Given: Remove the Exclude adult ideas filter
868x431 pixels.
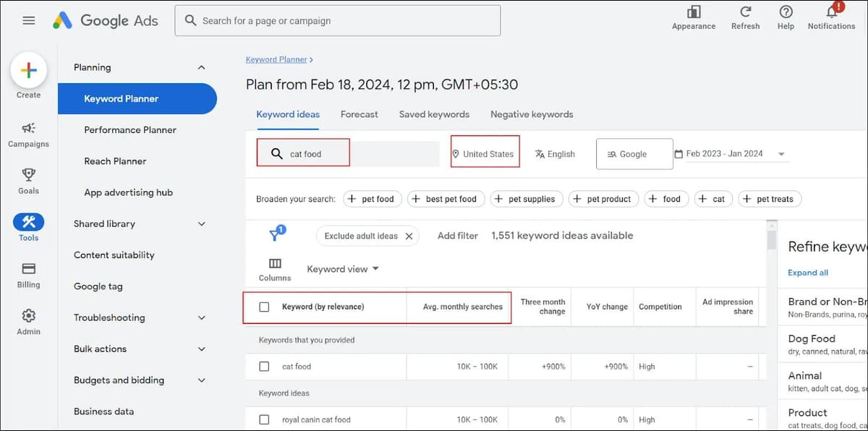Looking at the screenshot, I should click(409, 236).
